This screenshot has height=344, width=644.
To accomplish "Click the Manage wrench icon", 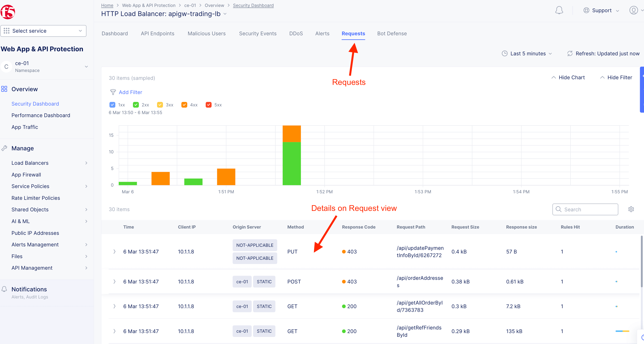I will coord(4,148).
